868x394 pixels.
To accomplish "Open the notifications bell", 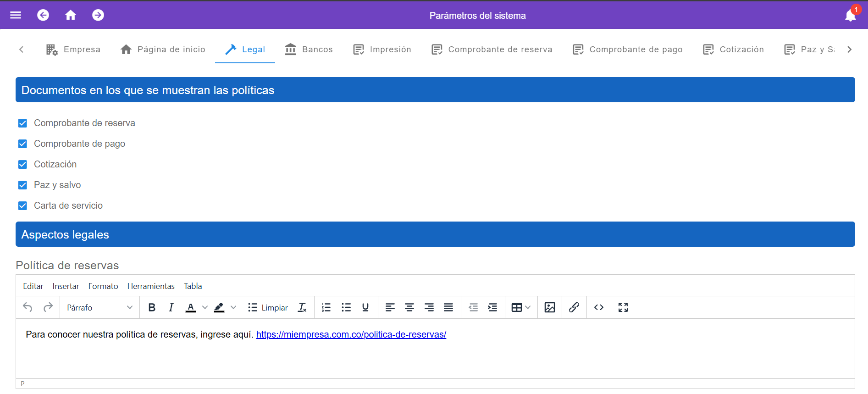I will [x=850, y=15].
